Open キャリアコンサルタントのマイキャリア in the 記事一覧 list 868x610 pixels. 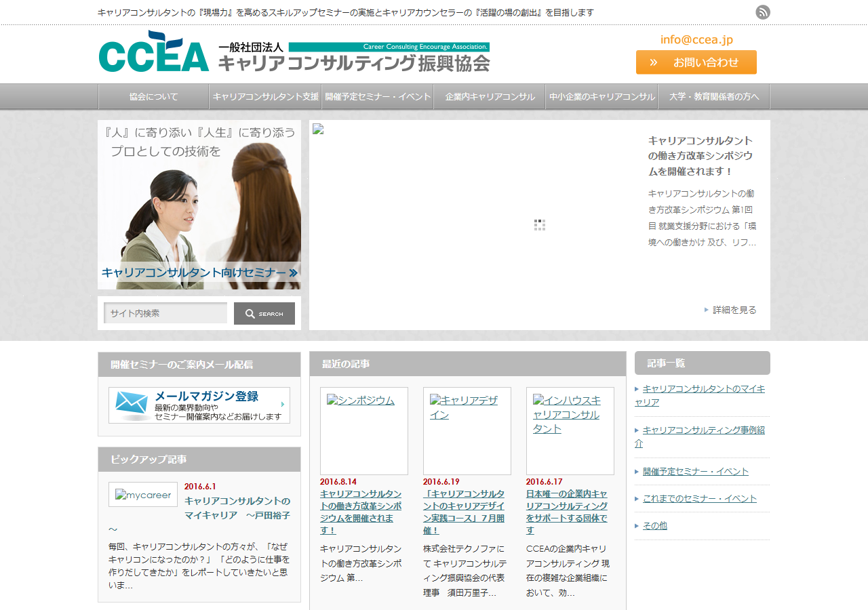pos(700,395)
